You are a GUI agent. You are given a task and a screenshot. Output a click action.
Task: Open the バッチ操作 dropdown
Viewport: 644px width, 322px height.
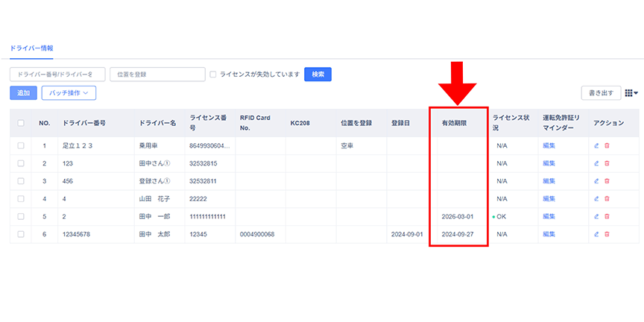(x=69, y=93)
